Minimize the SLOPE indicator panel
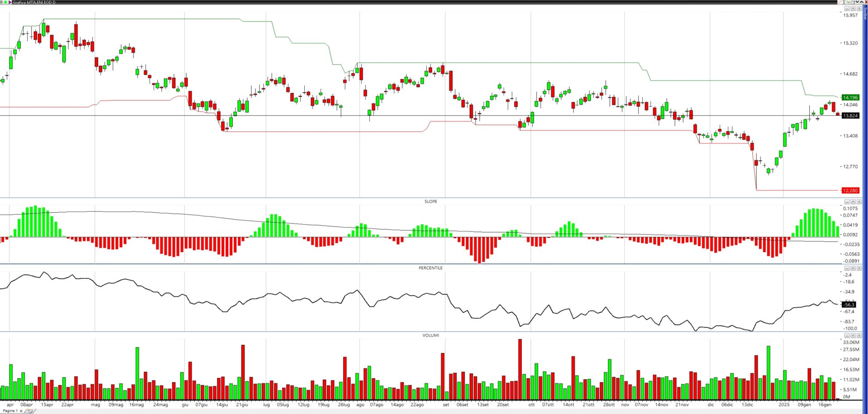The width and height of the screenshot is (868, 414). (x=847, y=202)
